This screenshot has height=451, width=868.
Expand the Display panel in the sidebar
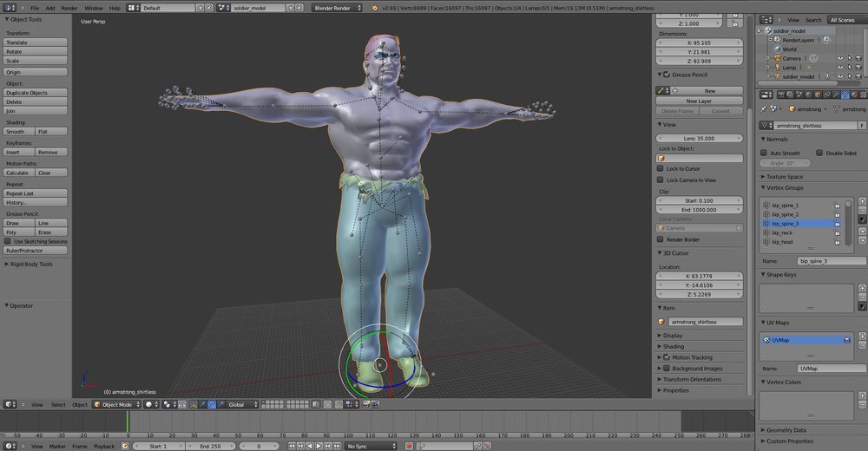tap(672, 336)
